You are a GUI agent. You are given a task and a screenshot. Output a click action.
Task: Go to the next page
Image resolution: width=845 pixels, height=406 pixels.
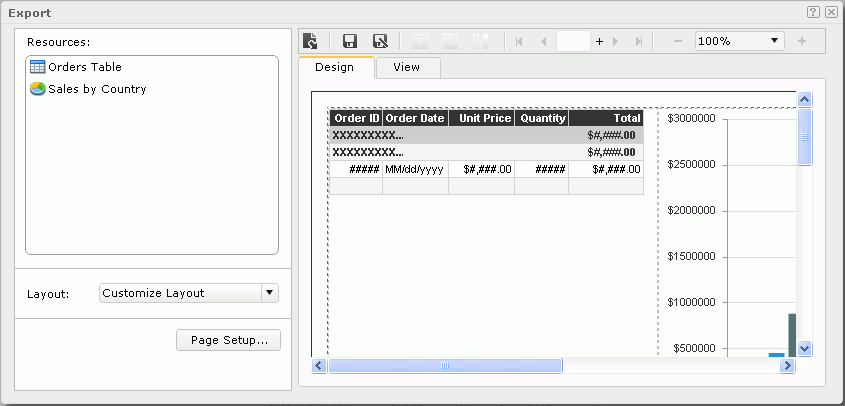pyautogui.click(x=615, y=41)
